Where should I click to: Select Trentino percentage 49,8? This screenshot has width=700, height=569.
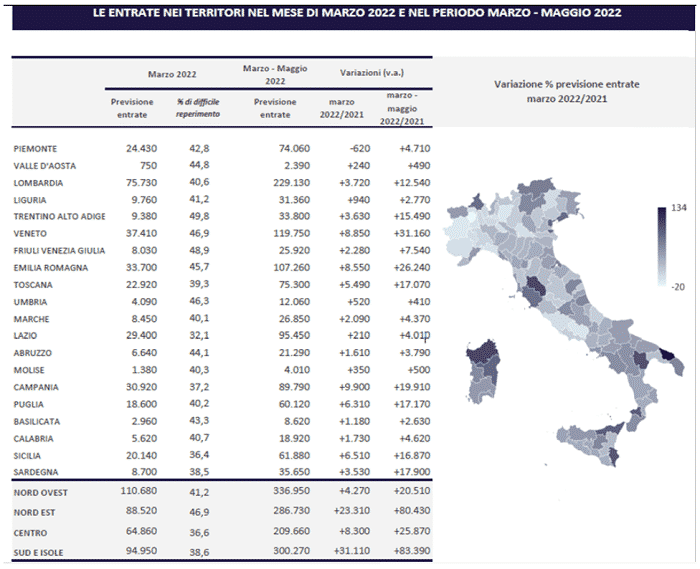coord(199,216)
